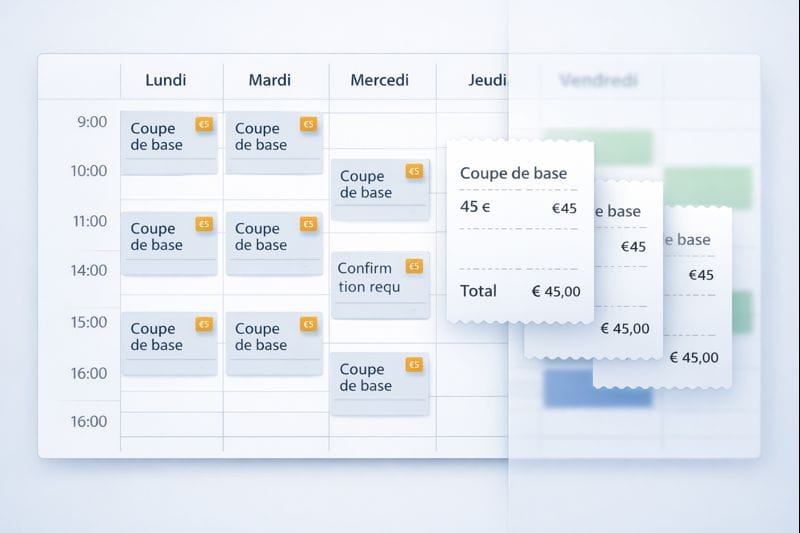
Task: Click the orange badge on Mardi 9:00 appointment
Action: [308, 124]
